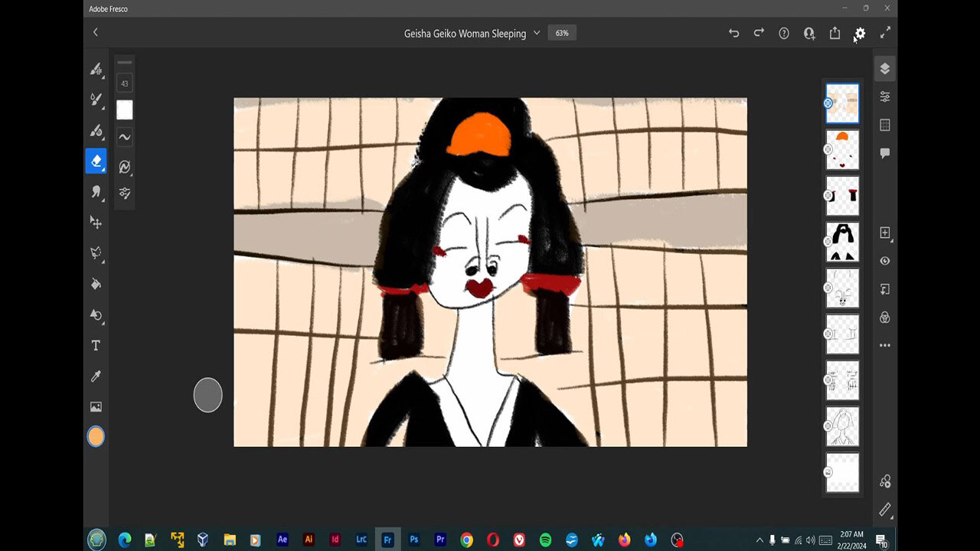Open the orange active color chip
Image resolution: width=980 pixels, height=551 pixels.
click(x=96, y=437)
